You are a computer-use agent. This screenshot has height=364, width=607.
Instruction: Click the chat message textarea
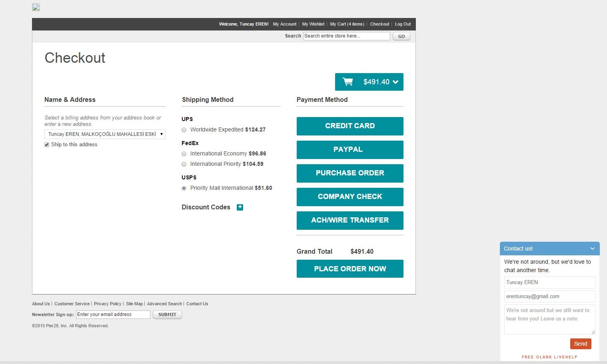click(549, 319)
